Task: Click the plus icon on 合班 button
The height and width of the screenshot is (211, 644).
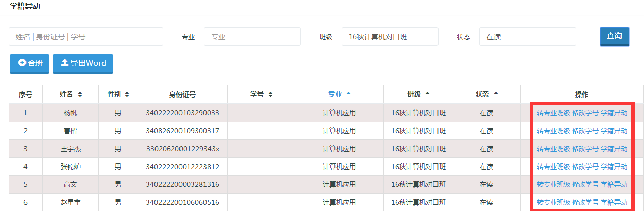Action: coord(22,63)
